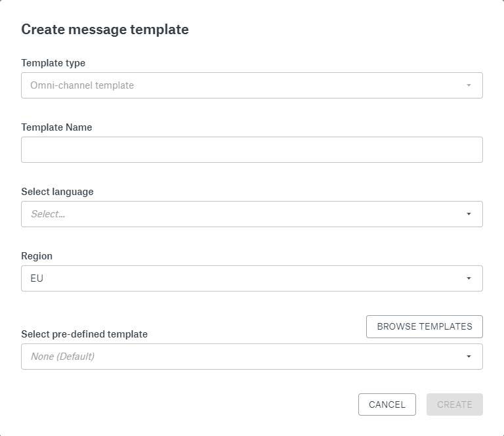
Task: Cancel the create template dialog
Action: (x=387, y=404)
